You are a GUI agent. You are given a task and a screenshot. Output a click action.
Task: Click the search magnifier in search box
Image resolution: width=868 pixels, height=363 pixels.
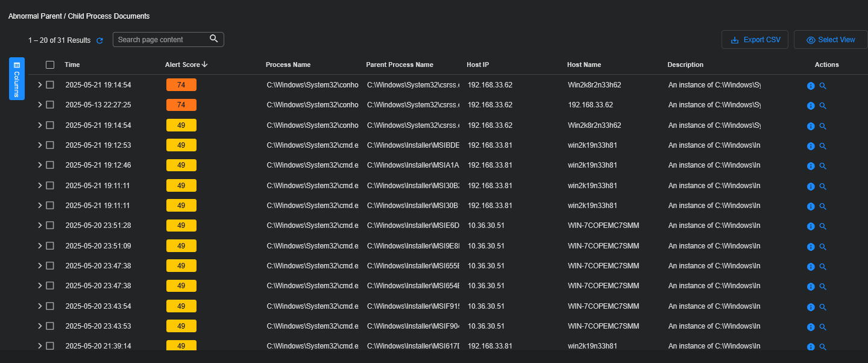click(x=214, y=39)
